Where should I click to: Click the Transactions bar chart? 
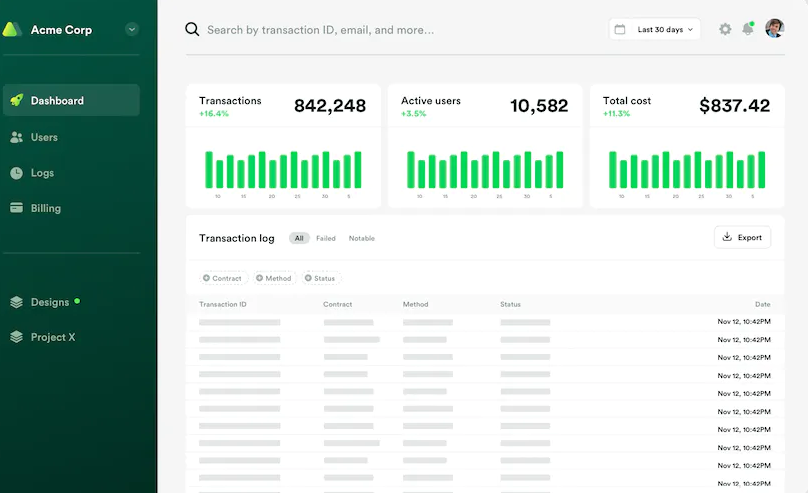[x=283, y=174]
